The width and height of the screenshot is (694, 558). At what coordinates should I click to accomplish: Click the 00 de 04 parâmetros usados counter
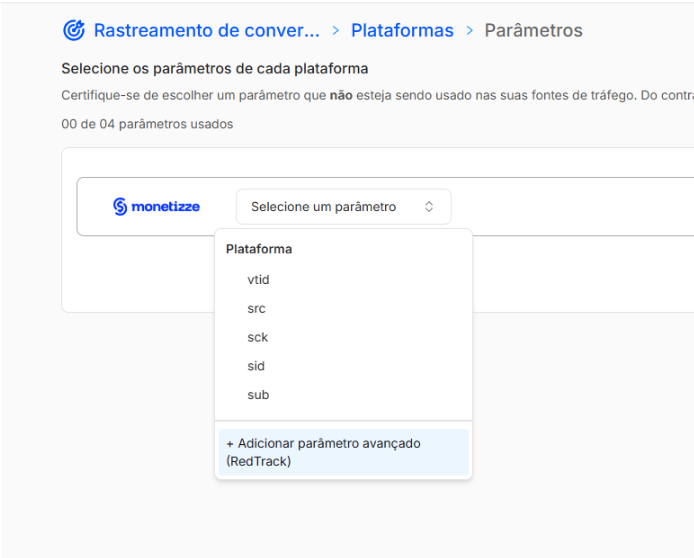point(147,125)
